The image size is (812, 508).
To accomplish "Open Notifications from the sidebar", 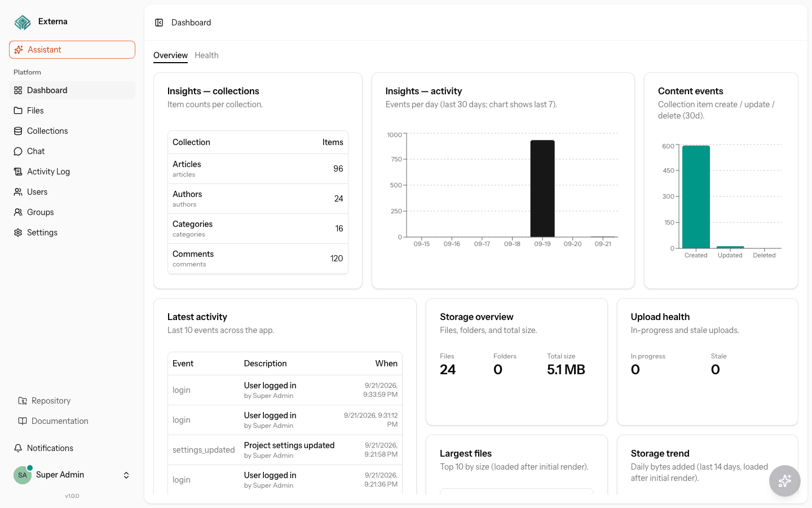I will click(x=72, y=448).
